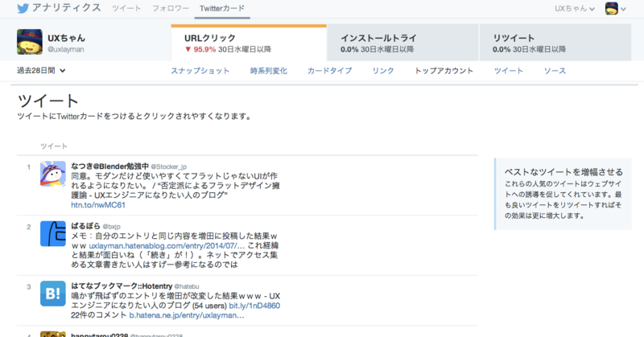Screen dimensions: 644x337
Task: Jump to the ツイート section link
Action: coord(509,71)
